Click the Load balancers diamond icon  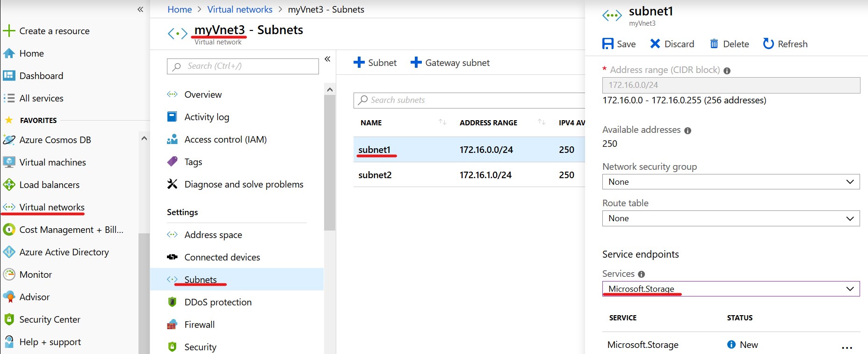(9, 185)
